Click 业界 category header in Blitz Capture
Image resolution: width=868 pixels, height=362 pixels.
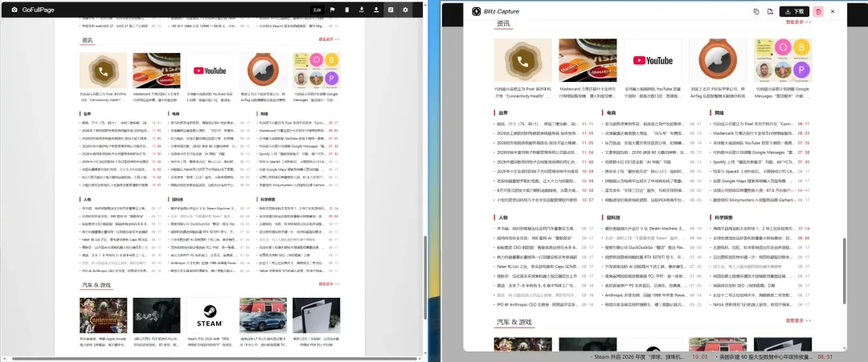click(502, 112)
